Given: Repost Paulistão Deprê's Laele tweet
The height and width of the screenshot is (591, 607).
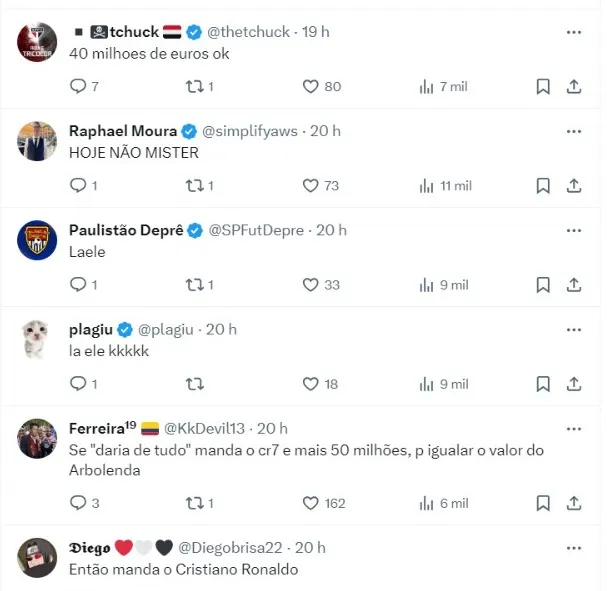Looking at the screenshot, I should coord(196,285).
